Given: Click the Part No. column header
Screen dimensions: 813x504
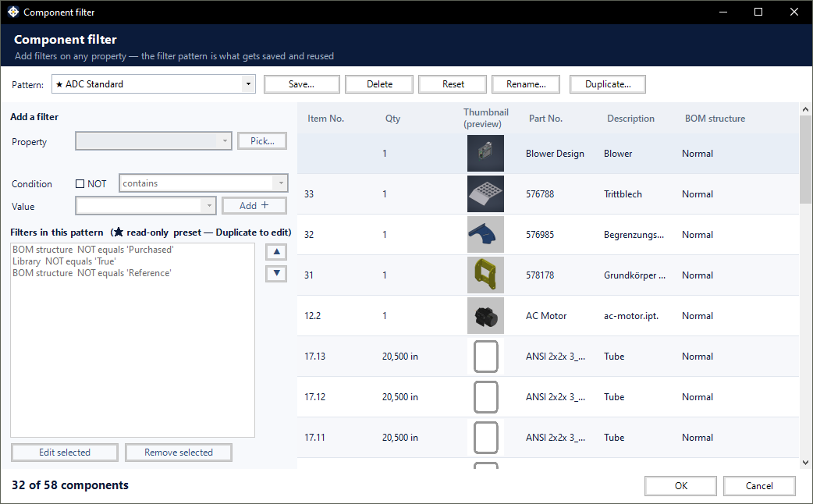Looking at the screenshot, I should click(x=545, y=119).
